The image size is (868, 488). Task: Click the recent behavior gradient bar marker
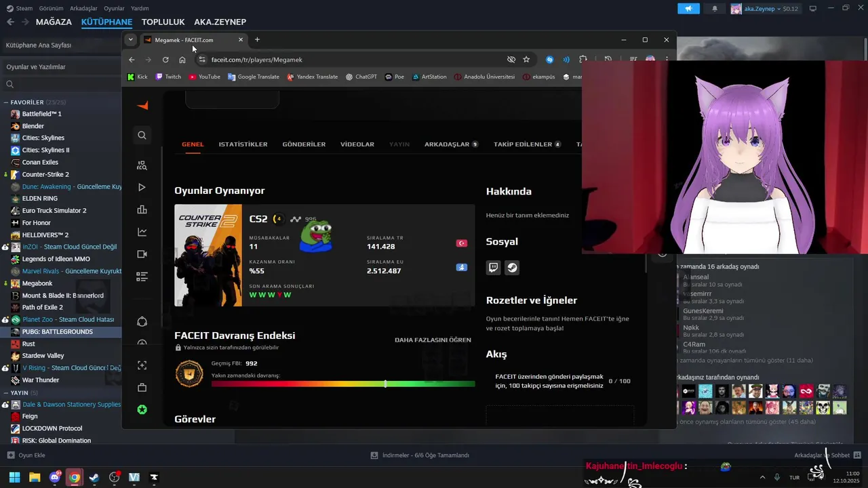point(385,384)
